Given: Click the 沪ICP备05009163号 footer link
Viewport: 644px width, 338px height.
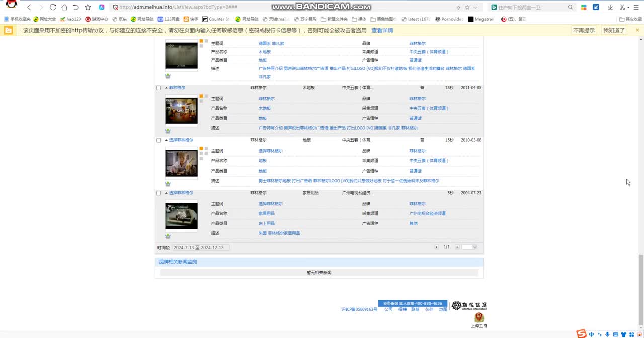Looking at the screenshot, I should pyautogui.click(x=359, y=310).
